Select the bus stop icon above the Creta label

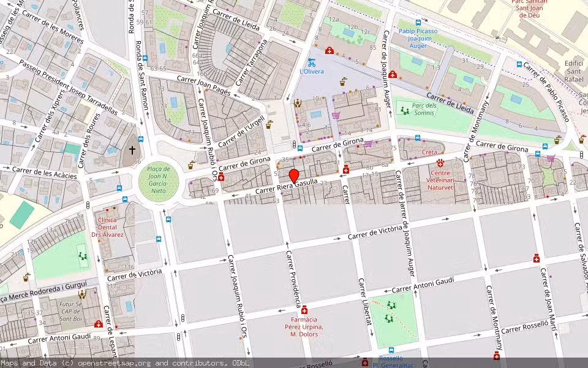[418, 138]
